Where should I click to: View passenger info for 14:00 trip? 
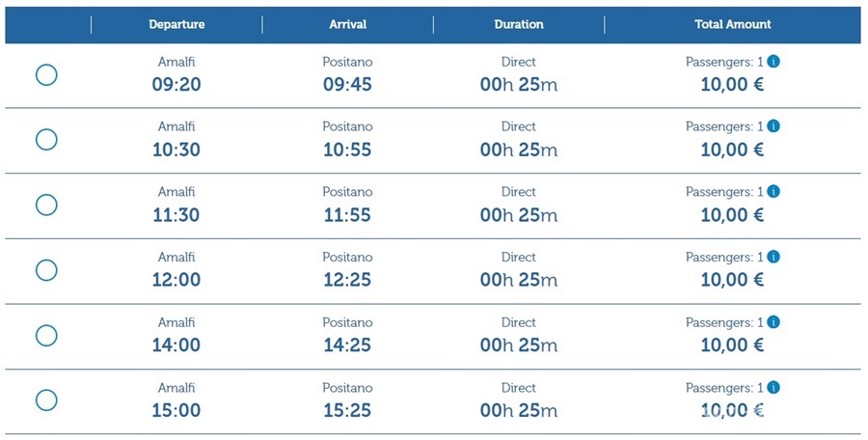(773, 322)
